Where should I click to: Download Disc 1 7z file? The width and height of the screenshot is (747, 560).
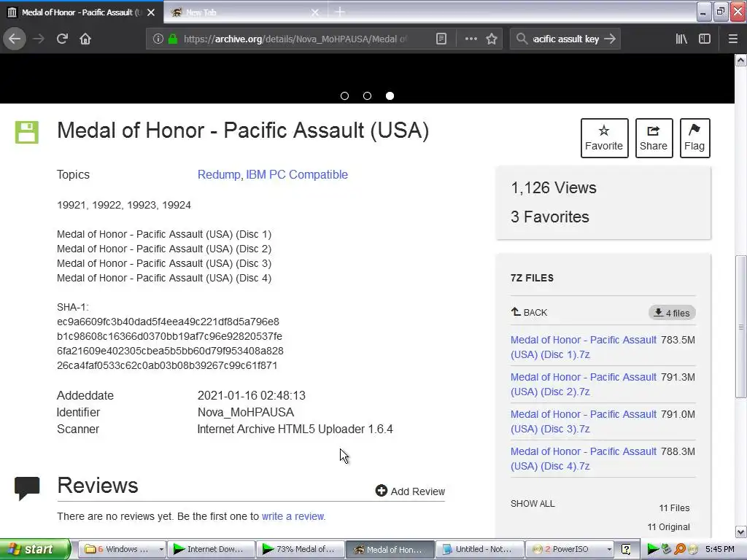pyautogui.click(x=583, y=347)
